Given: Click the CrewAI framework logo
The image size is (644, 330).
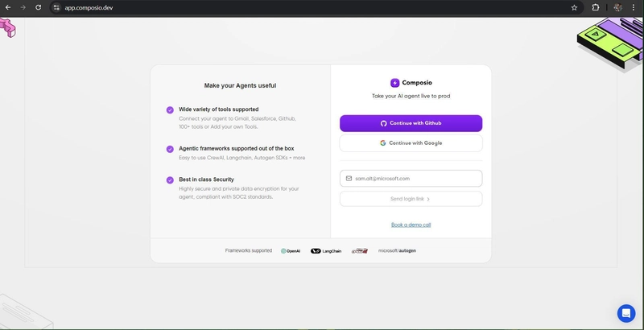Looking at the screenshot, I should 359,251.
